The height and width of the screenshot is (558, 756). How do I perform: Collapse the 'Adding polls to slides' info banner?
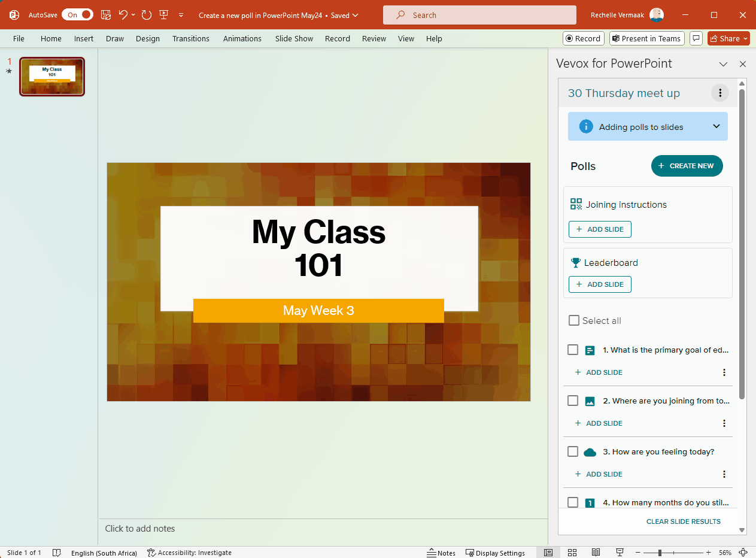pos(716,126)
